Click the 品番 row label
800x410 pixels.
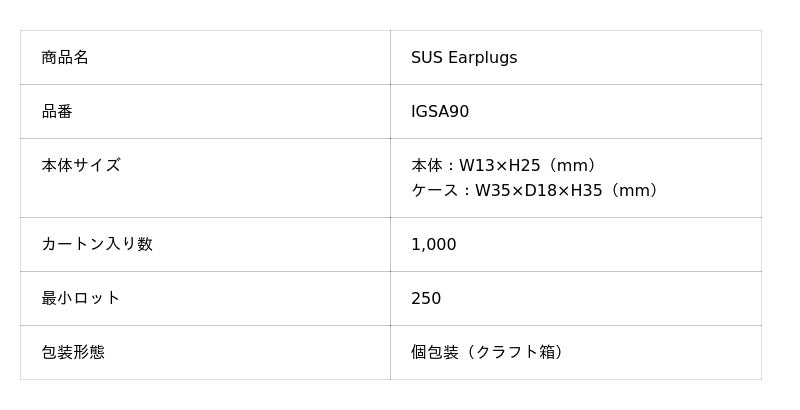point(205,112)
